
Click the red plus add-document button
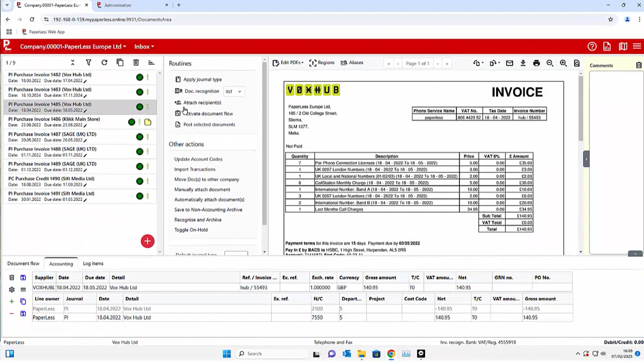coord(147,241)
